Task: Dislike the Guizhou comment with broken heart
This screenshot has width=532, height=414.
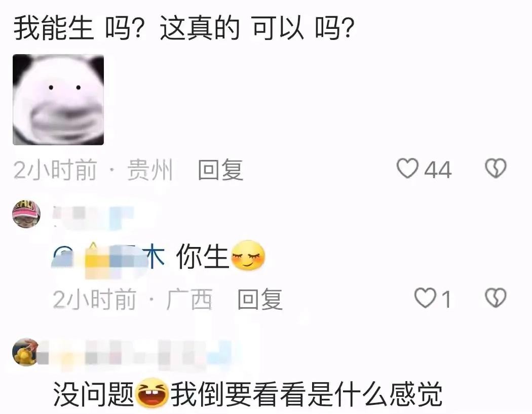Action: (x=496, y=169)
